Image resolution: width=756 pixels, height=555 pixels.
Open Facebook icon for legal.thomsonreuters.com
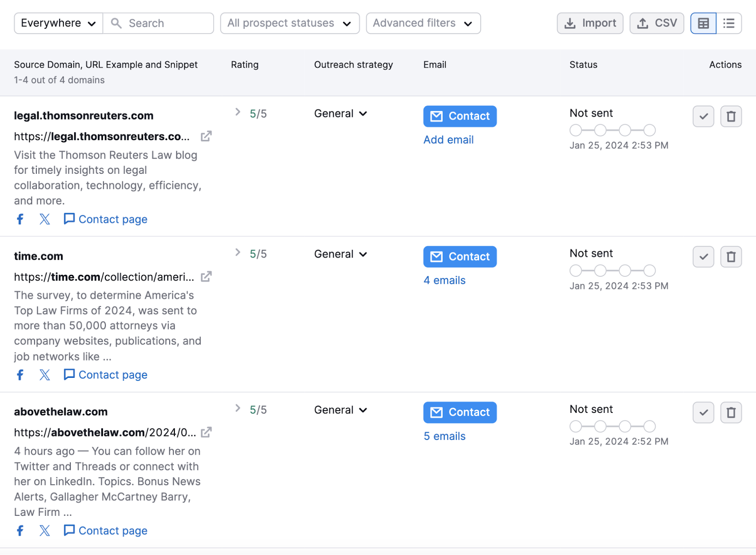20,219
